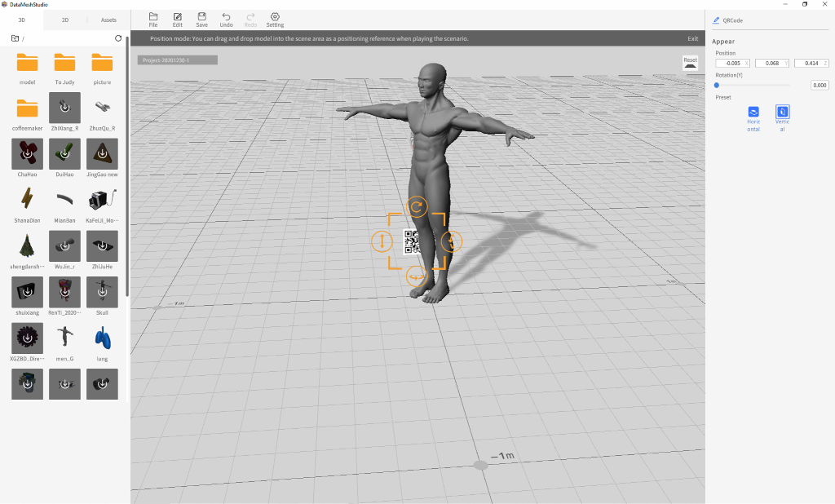This screenshot has height=504, width=835.
Task: Select the shuixiang model
Action: [x=27, y=292]
